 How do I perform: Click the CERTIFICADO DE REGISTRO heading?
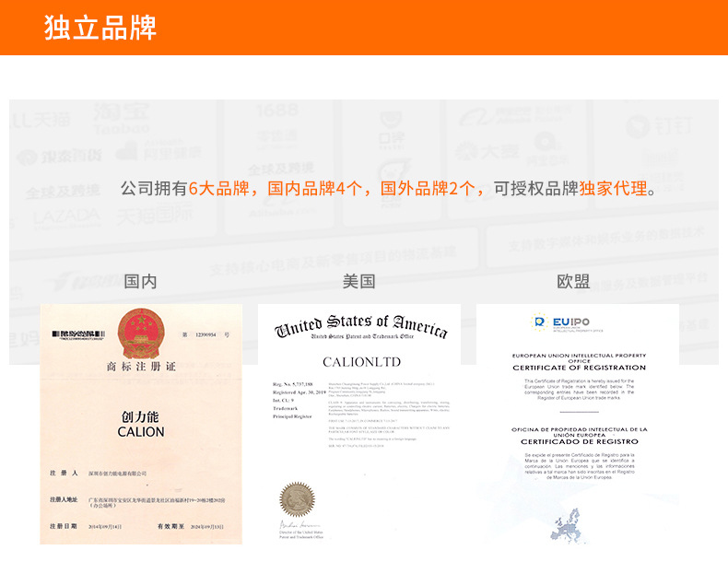pyautogui.click(x=579, y=441)
